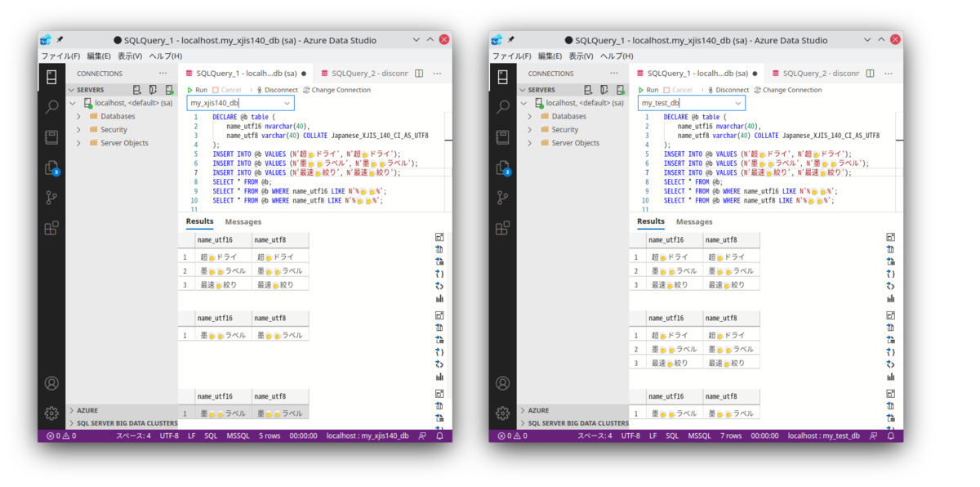
Task: Open Notebooks view in left window activity bar
Action: [51, 137]
